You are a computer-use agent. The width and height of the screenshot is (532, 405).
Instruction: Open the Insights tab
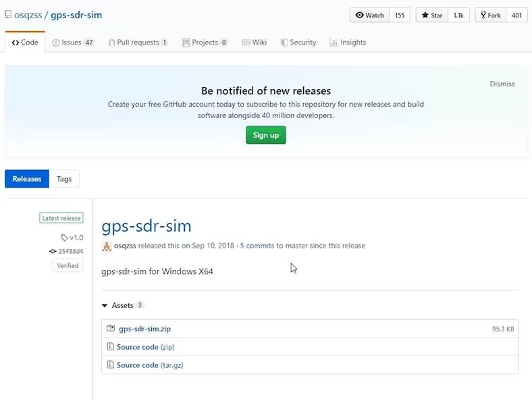pyautogui.click(x=348, y=43)
